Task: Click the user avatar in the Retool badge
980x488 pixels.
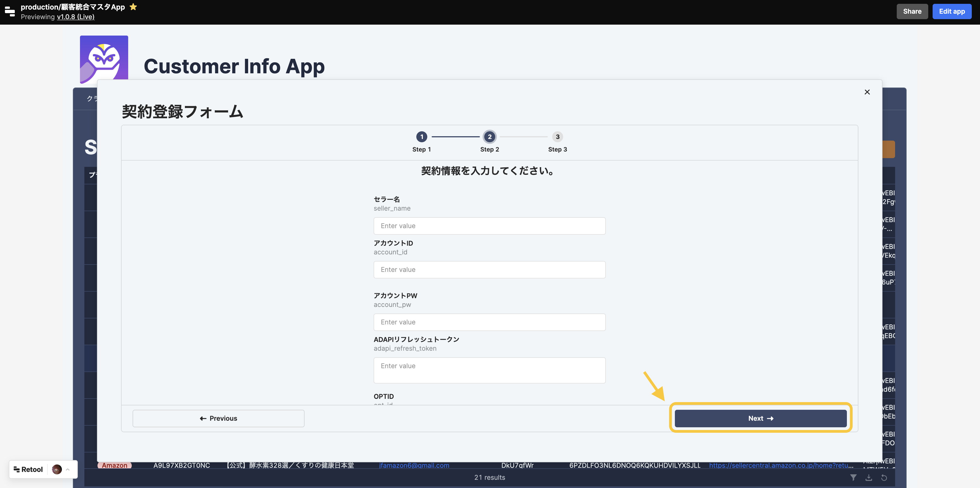Action: click(x=56, y=469)
